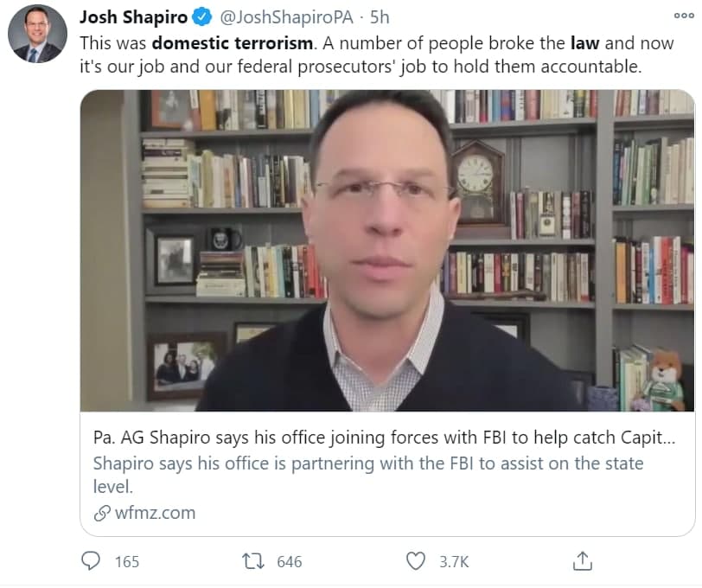Image resolution: width=702 pixels, height=588 pixels.
Task: Open Josh Shapiro's profile avatar
Action: [38, 34]
